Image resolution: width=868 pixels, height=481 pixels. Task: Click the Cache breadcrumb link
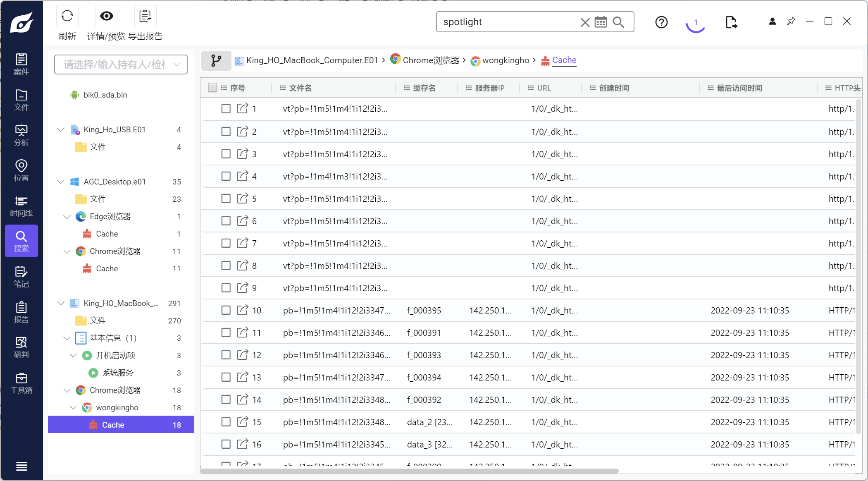coord(564,60)
